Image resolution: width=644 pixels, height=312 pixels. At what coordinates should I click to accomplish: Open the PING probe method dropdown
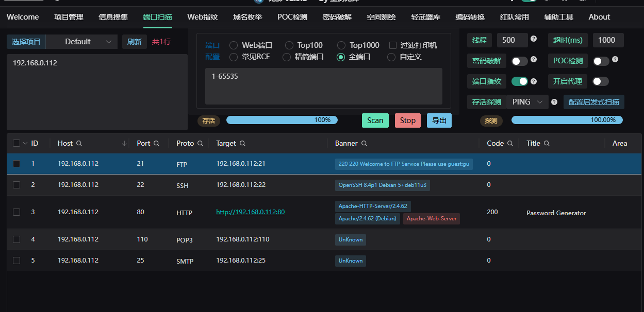tap(527, 102)
